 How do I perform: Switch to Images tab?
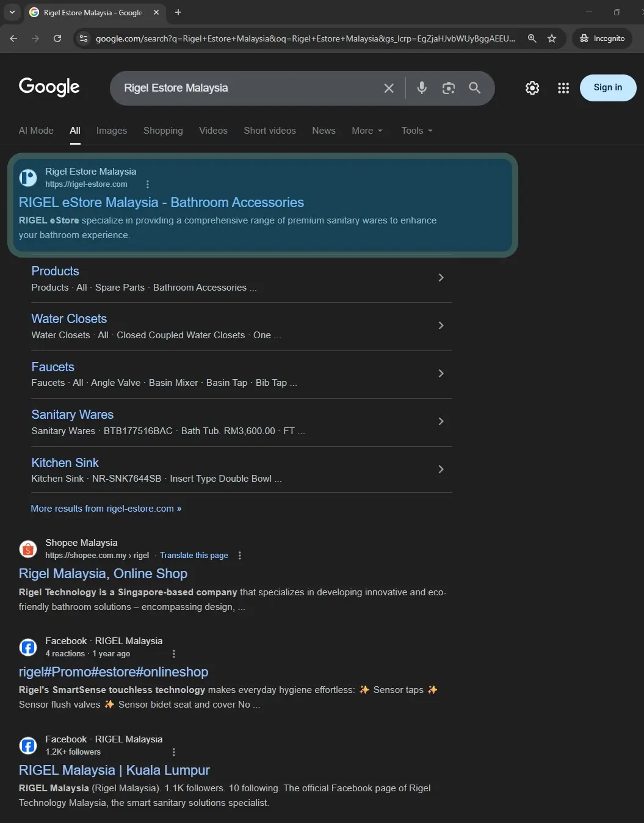point(112,131)
